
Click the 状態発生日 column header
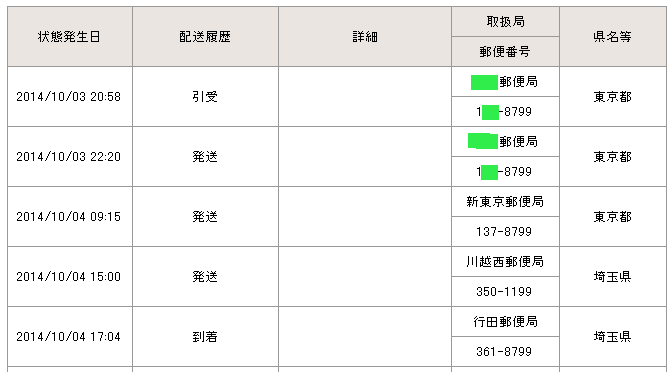pos(70,36)
